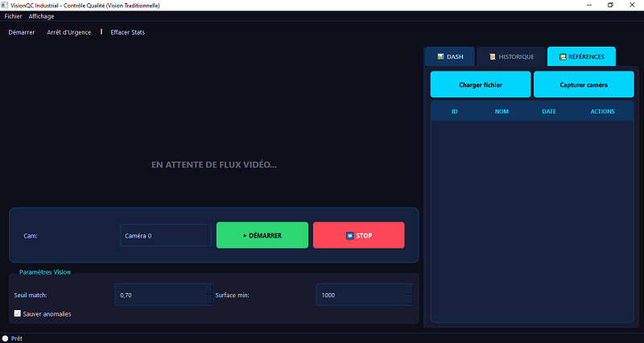644x343 pixels.
Task: Switch to the DASH tab
Action: coord(450,56)
